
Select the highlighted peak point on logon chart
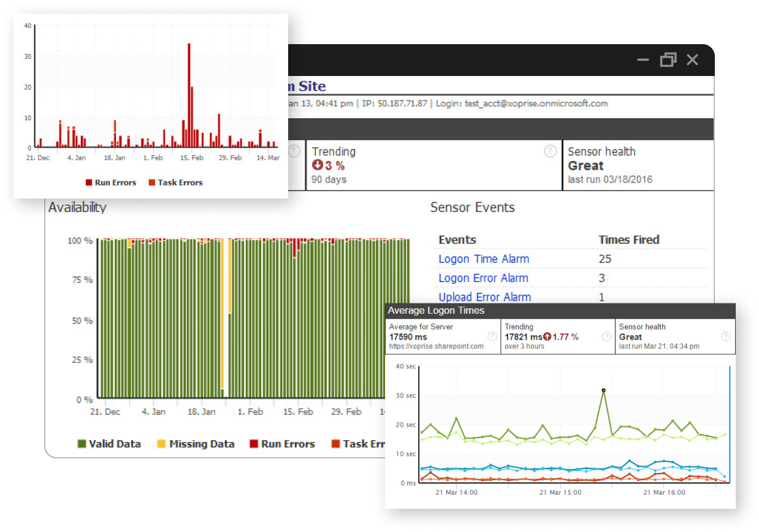tap(603, 390)
